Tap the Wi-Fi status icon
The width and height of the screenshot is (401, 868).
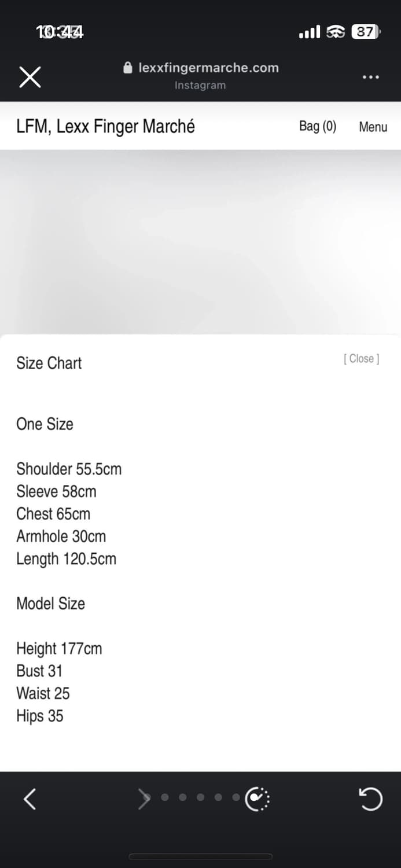(336, 32)
